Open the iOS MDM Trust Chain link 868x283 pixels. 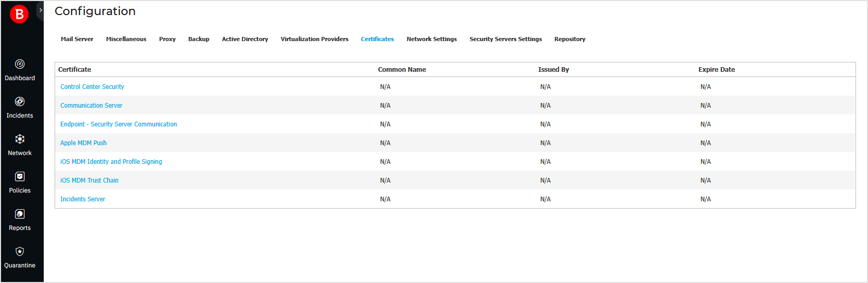point(89,181)
